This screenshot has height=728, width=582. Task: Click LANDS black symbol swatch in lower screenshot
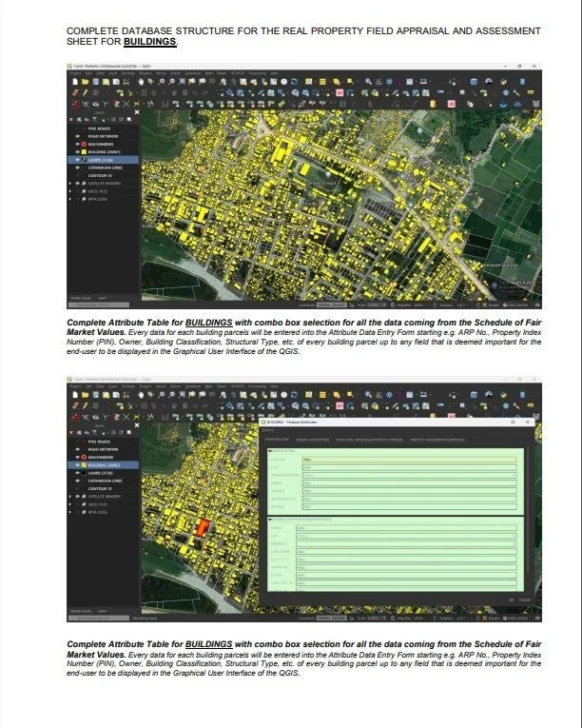click(84, 473)
